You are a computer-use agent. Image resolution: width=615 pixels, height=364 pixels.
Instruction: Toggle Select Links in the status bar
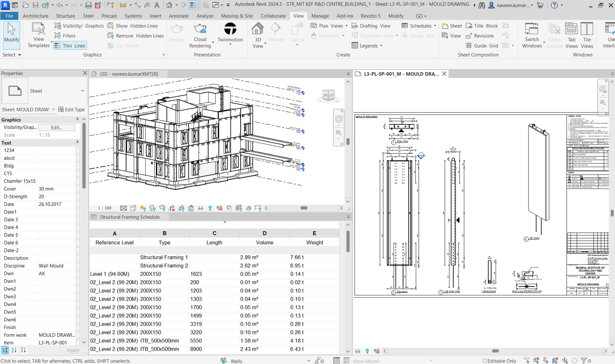click(527, 360)
